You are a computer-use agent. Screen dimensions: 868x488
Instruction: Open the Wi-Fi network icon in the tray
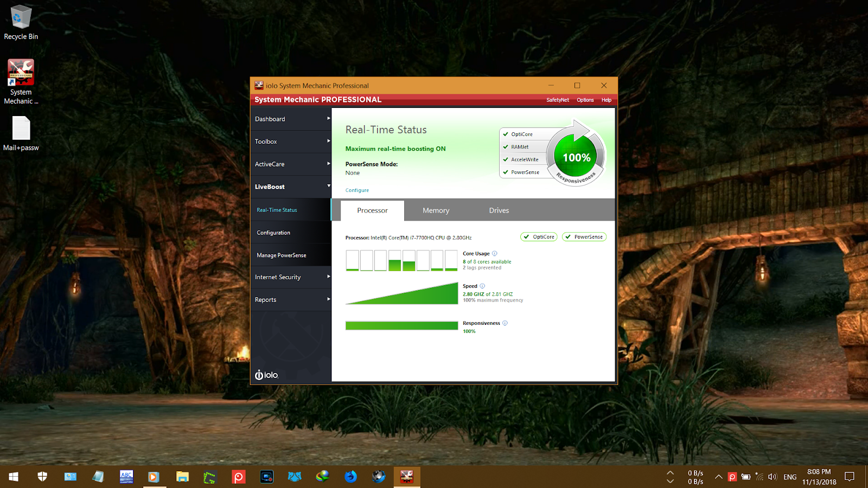(759, 477)
